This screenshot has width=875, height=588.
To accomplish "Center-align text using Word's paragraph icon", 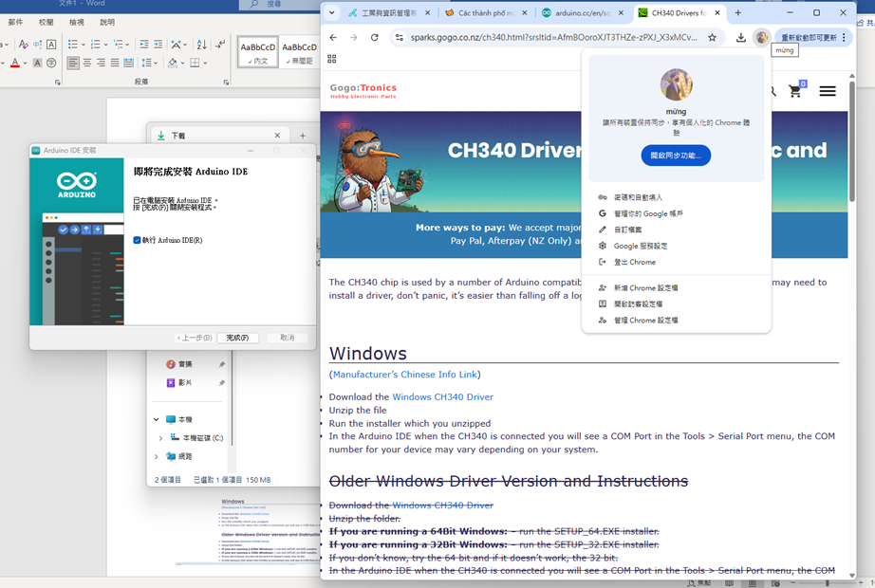I will pyautogui.click(x=87, y=64).
